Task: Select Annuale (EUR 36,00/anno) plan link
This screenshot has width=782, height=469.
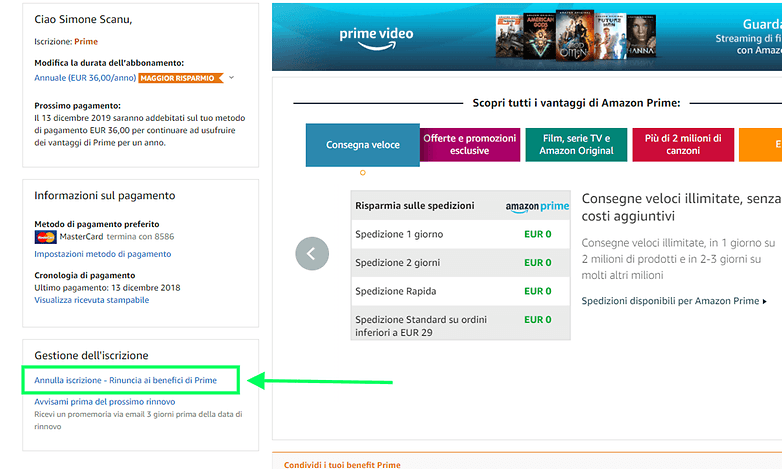Action: (x=85, y=78)
